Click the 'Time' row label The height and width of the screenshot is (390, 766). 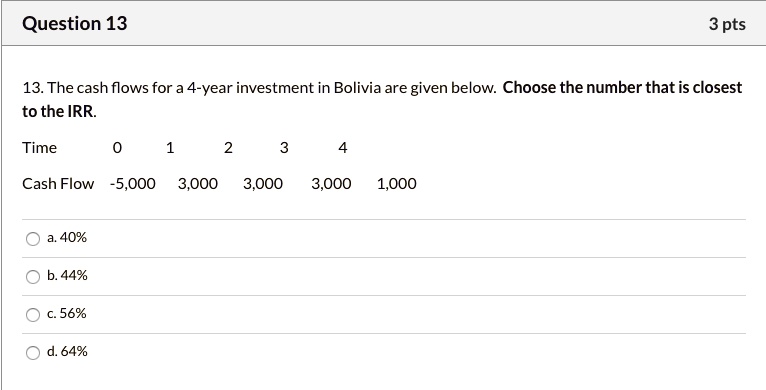tap(40, 148)
